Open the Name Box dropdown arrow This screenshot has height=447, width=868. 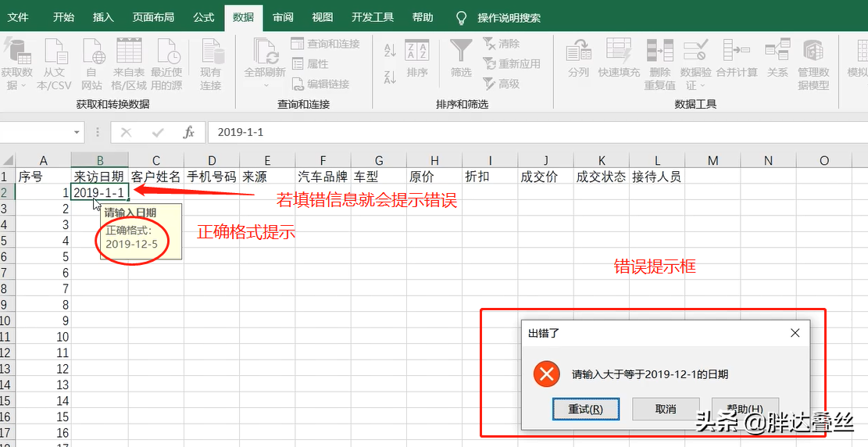[x=77, y=132]
